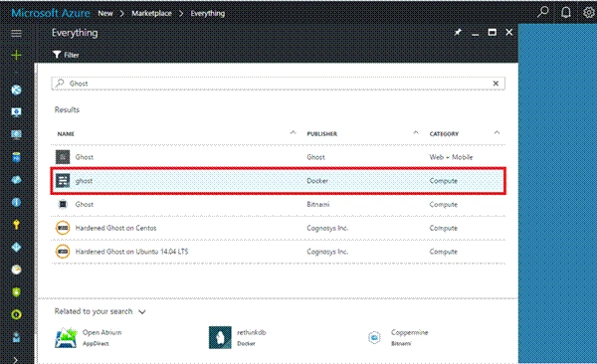
Task: Click the Microsoft Azure logo text
Action: click(x=51, y=13)
